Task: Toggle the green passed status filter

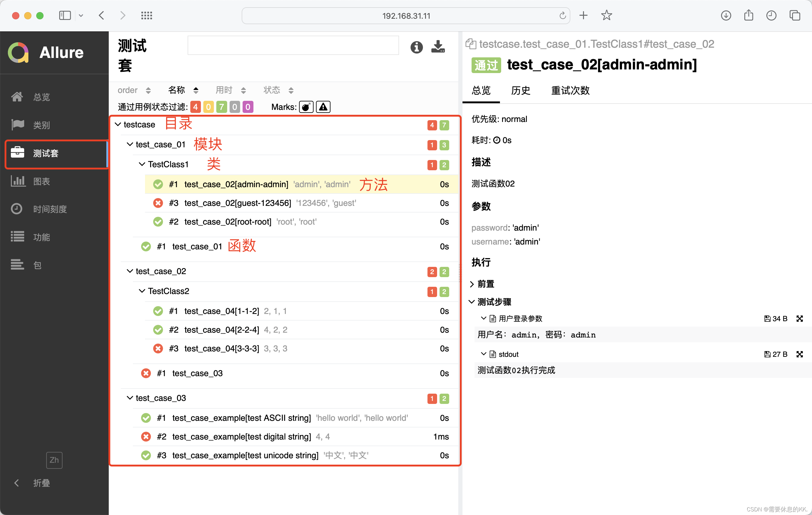Action: click(221, 107)
